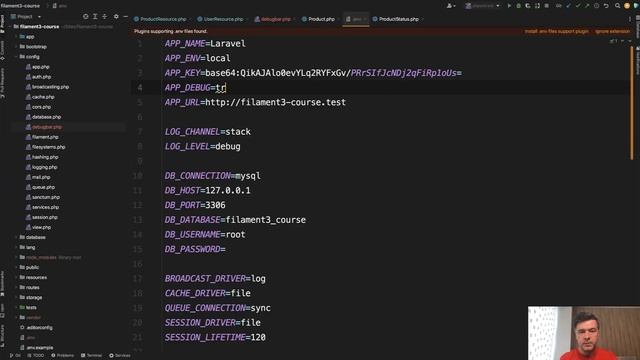Open auth.php in project tree
640x360 pixels.
point(41,77)
